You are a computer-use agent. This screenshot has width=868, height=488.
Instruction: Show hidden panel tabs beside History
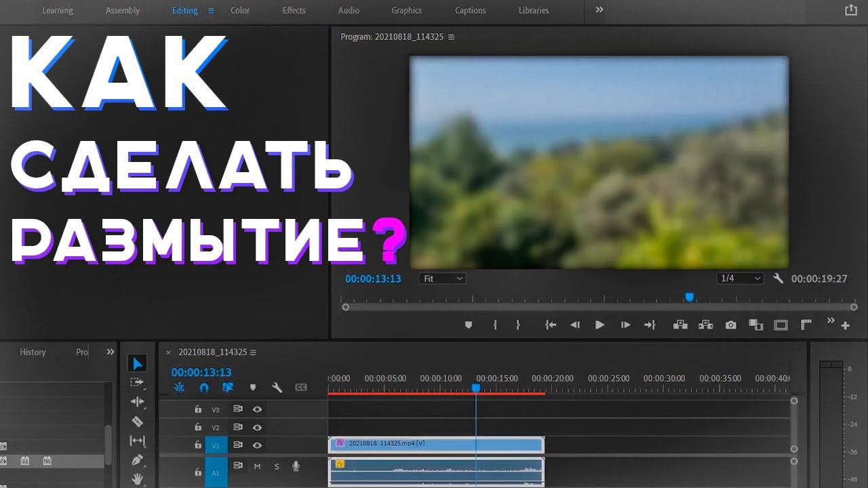coord(111,352)
